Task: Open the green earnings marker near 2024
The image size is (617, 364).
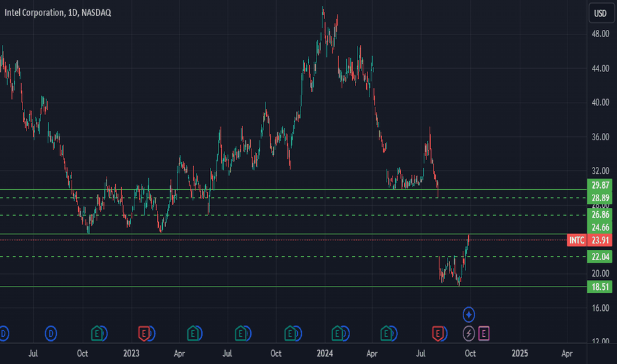Action: click(337, 334)
